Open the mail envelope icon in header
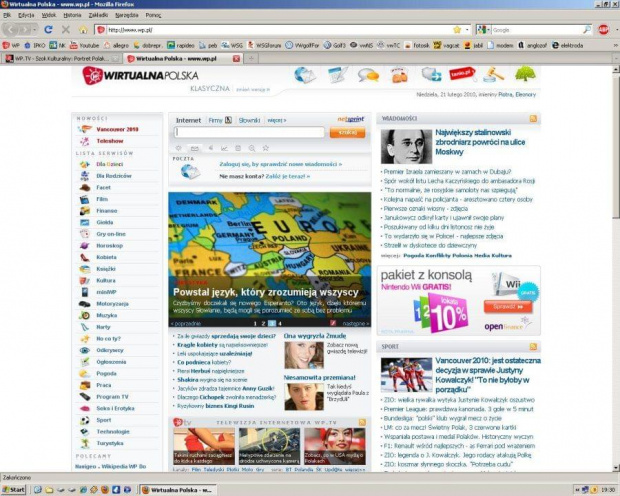Viewport: 620px width, 496px height. click(305, 75)
